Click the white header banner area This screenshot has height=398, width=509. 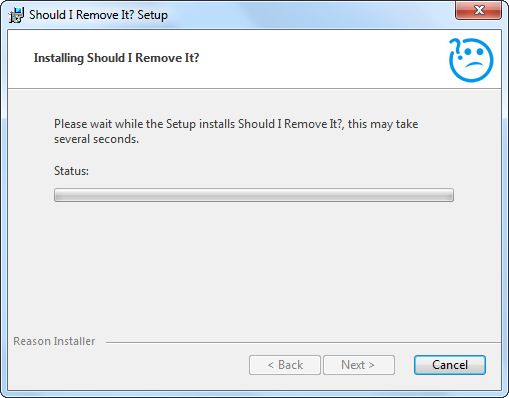[254, 59]
